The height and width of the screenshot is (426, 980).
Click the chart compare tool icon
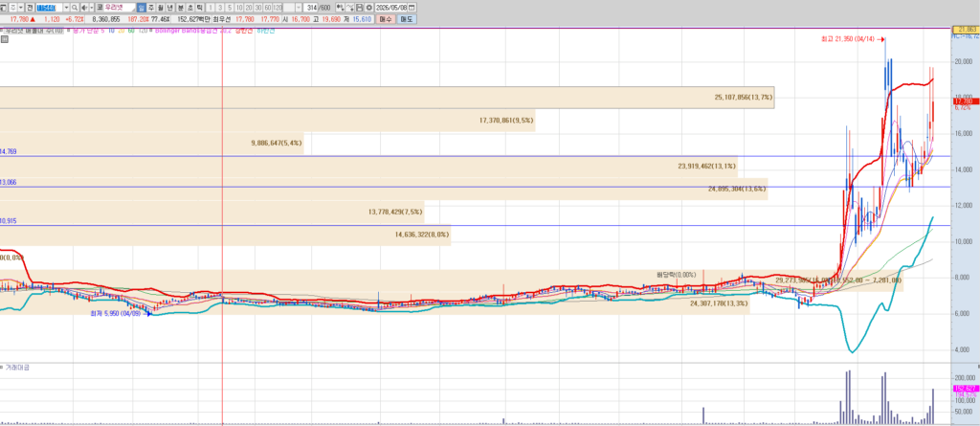pyautogui.click(x=340, y=8)
